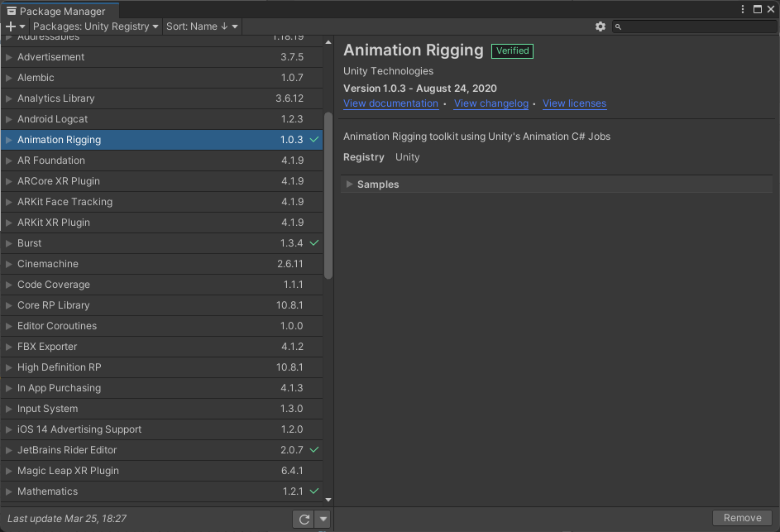Viewport: 780px width, 532px height.
Task: Click the Cinemachine version 2.6.11 value
Action: tap(290, 264)
